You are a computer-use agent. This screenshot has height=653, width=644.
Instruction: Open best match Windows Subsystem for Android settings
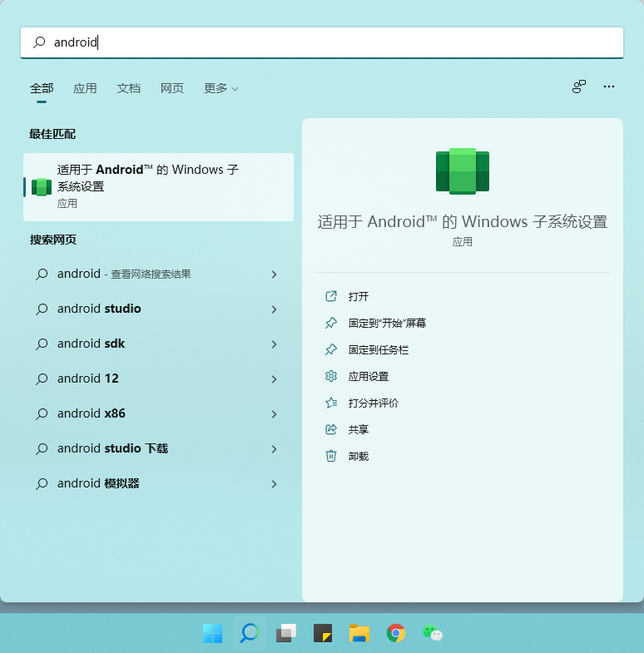158,187
